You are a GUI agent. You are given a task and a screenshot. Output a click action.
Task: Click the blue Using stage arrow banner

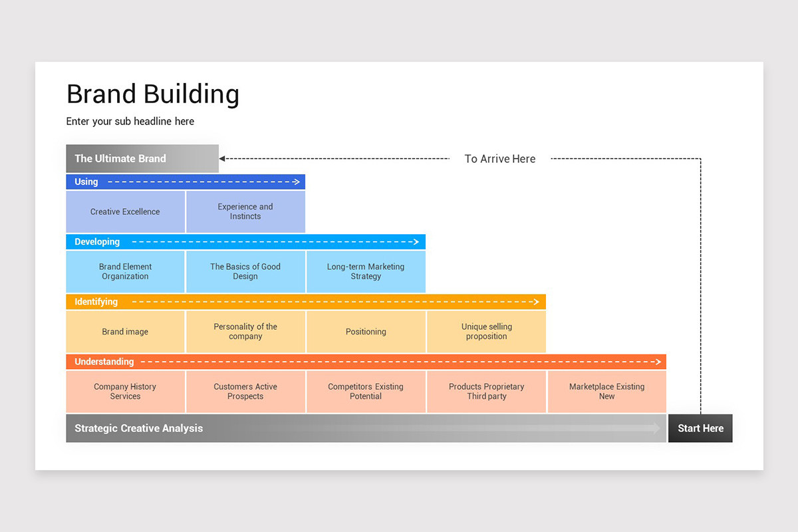coord(186,182)
